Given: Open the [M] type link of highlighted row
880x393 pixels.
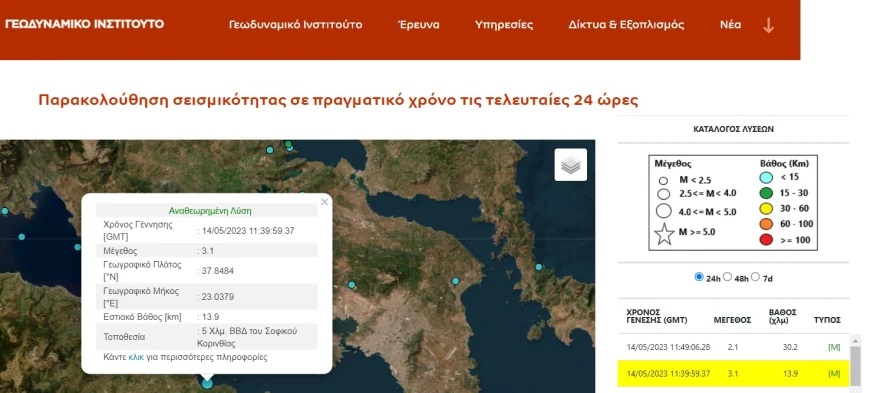Looking at the screenshot, I should click(834, 374).
